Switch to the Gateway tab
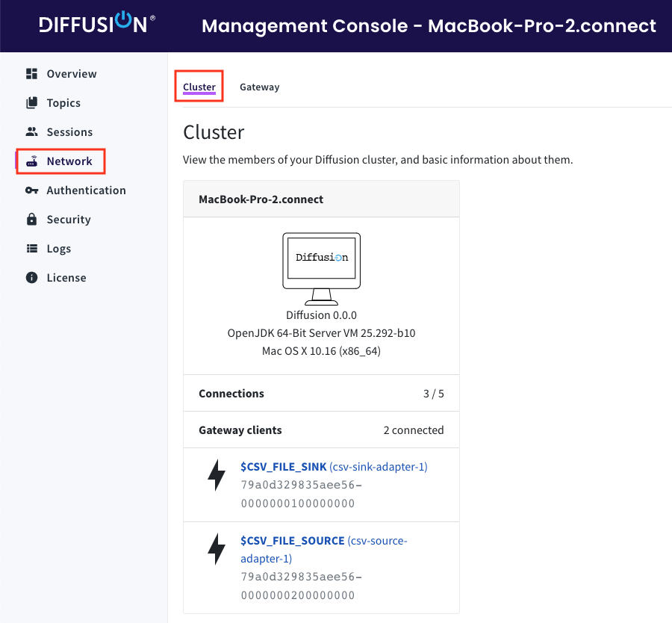The image size is (672, 623). [x=259, y=87]
